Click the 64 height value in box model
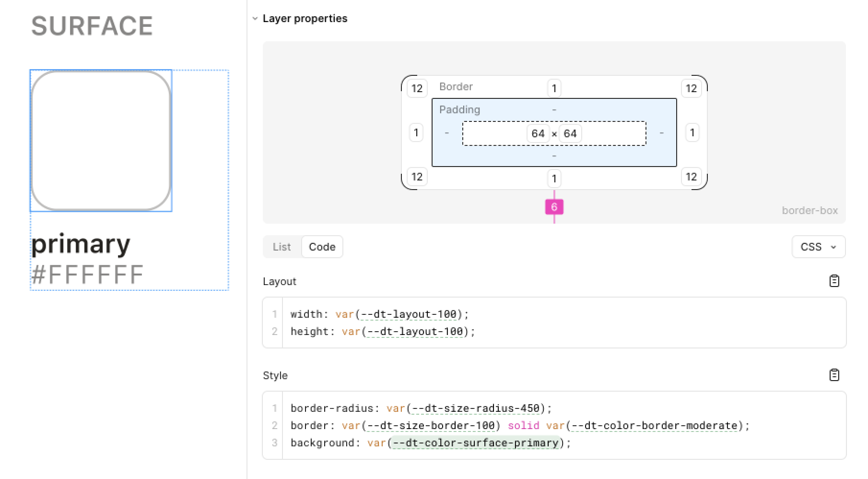 click(570, 133)
